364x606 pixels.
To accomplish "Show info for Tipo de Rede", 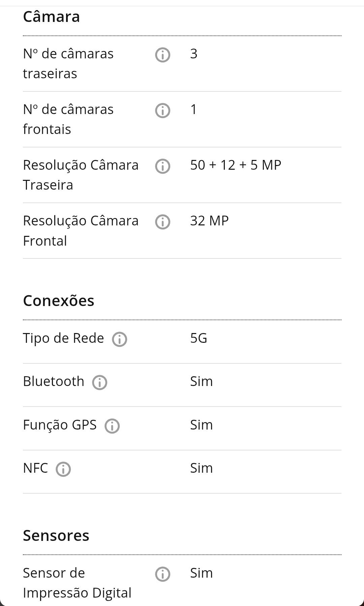I will (119, 339).
